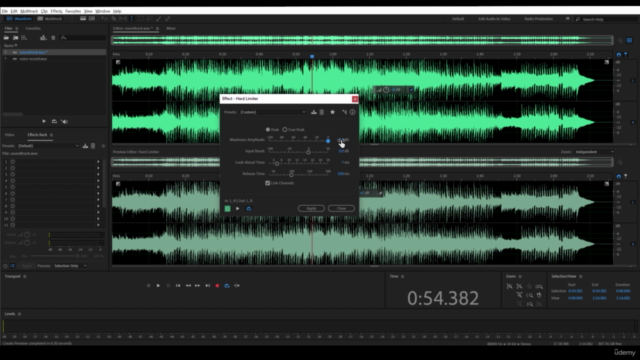
Task: Open the Favorites menu
Action: coord(73,11)
